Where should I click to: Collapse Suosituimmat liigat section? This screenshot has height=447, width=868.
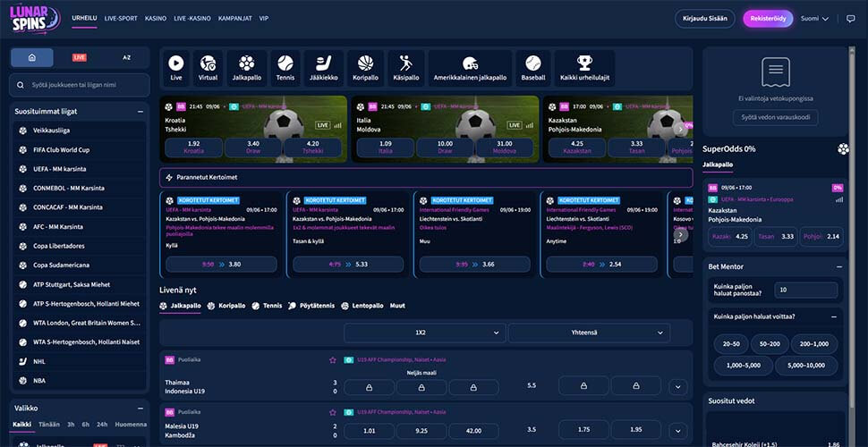coord(140,112)
